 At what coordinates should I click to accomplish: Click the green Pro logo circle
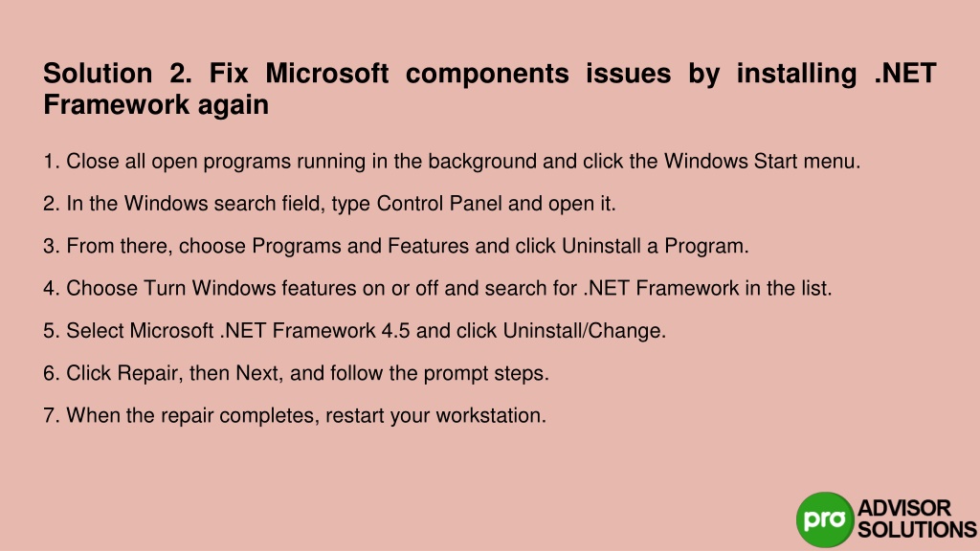coord(825,519)
